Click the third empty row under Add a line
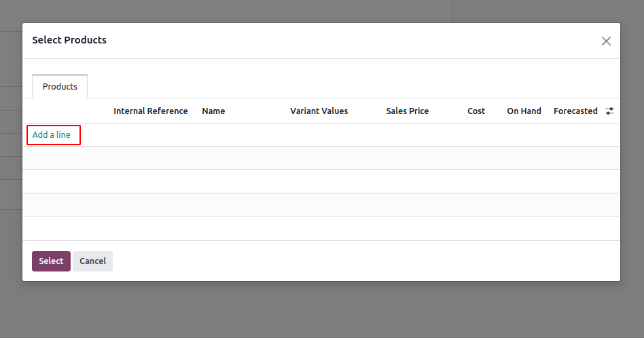Viewport: 644px width, 338px height. [321, 205]
